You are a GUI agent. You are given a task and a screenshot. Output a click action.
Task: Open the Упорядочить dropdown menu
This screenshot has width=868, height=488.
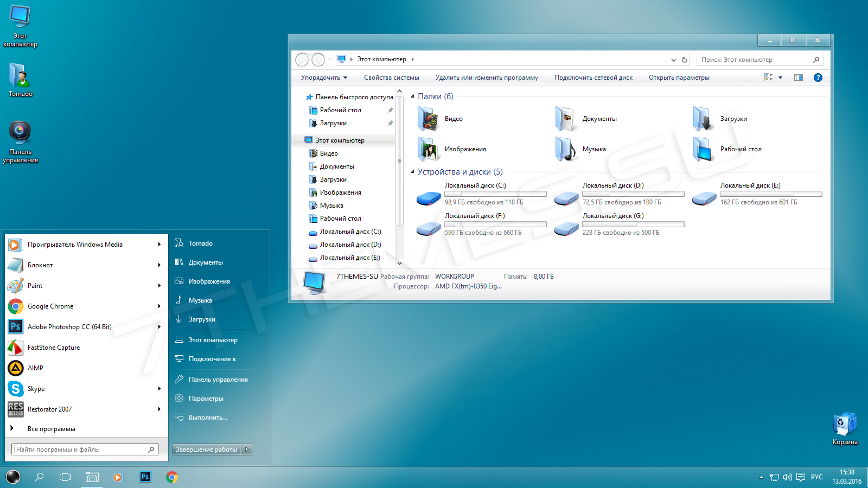[x=324, y=78]
